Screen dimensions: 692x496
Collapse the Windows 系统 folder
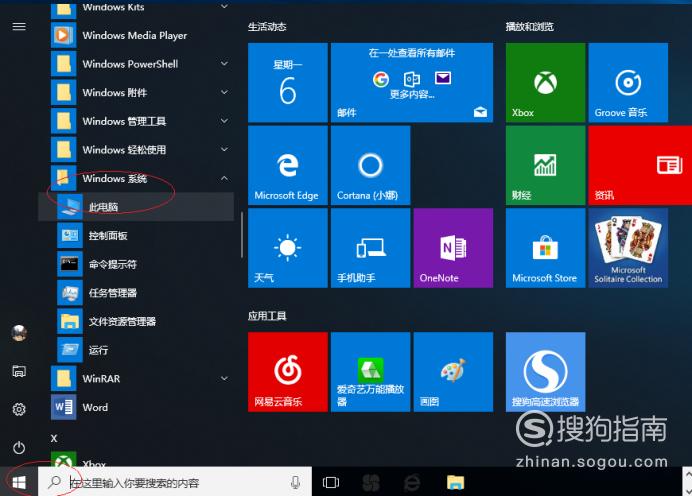[x=136, y=178]
